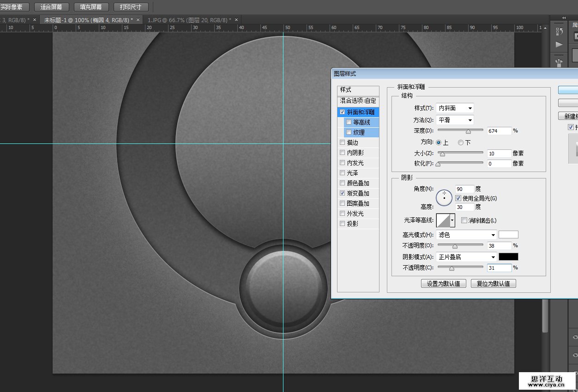Screen dimensions: 578x392
Task: Open the History panel icon
Action: [x=559, y=31]
